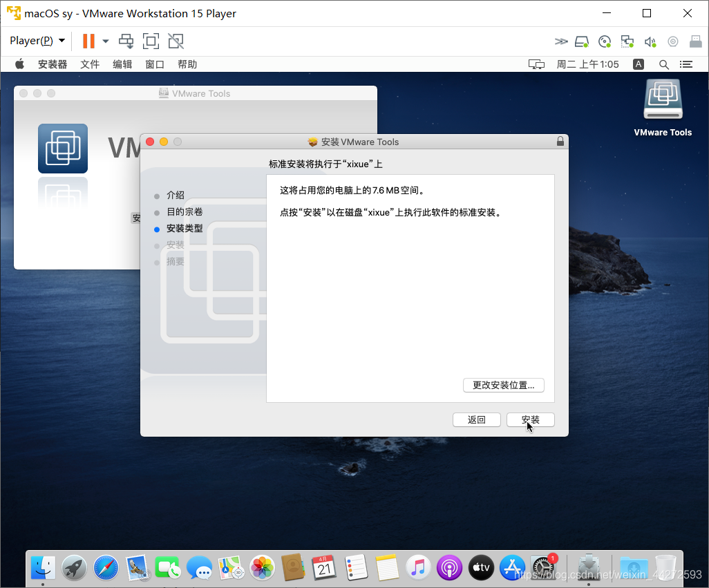Click the Go Back (返回) button
This screenshot has width=709, height=588.
click(476, 420)
